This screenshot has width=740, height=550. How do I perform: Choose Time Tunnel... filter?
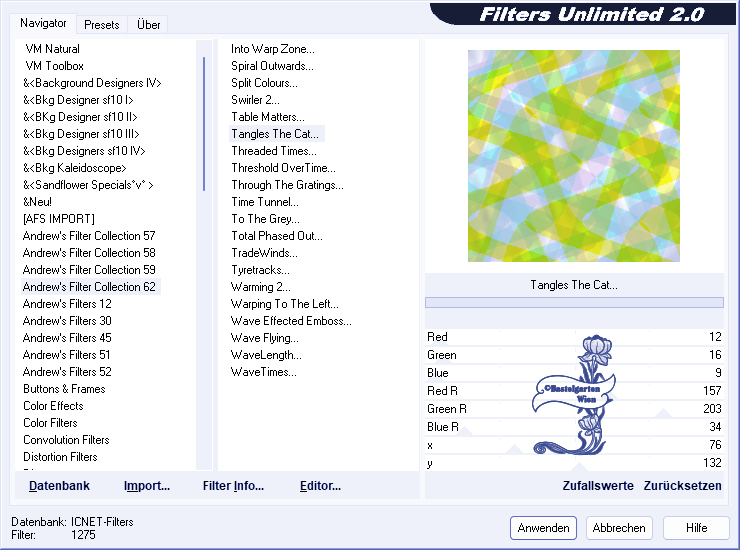[265, 202]
